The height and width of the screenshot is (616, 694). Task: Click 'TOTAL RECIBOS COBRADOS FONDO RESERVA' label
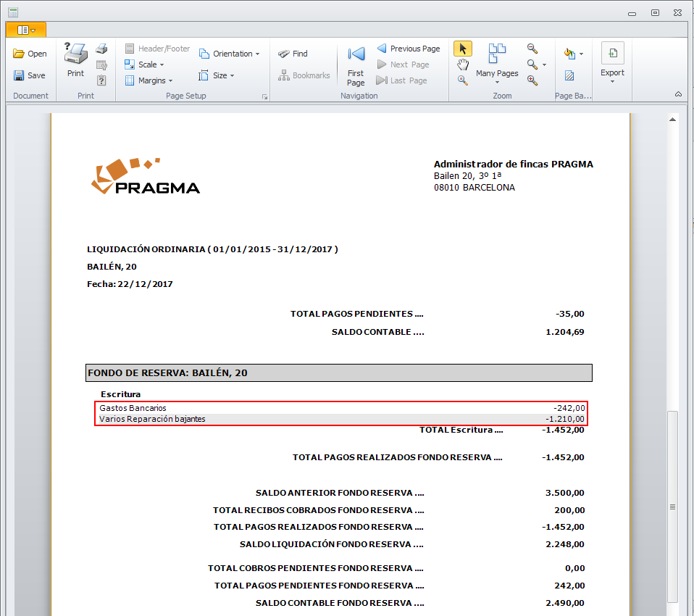tap(318, 510)
